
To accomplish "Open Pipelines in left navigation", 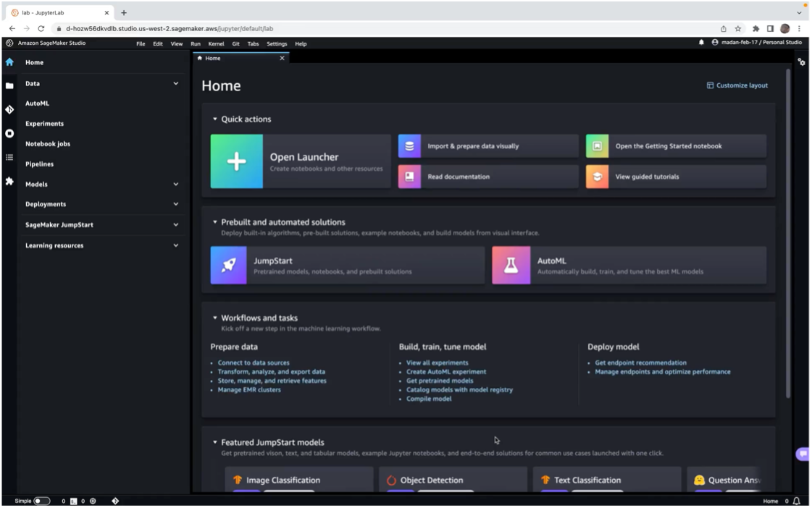I will [39, 164].
